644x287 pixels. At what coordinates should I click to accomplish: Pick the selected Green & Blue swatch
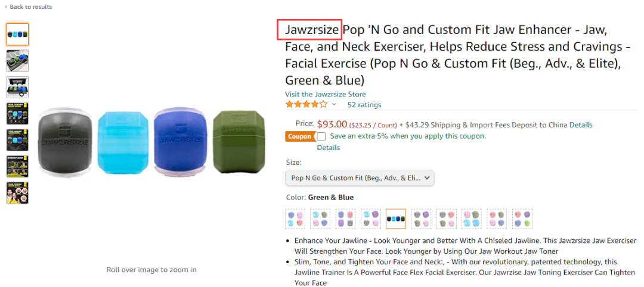396,219
